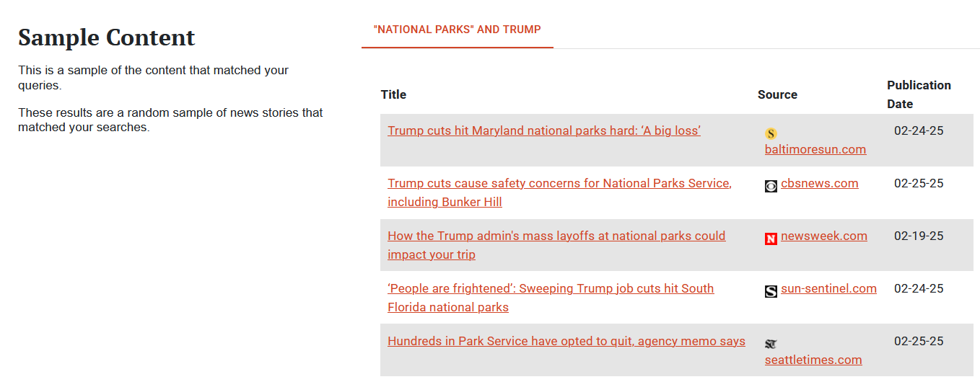Select the "NATIONAL PARKS" AND TRUMP tab
980x382 pixels.
coord(457,30)
